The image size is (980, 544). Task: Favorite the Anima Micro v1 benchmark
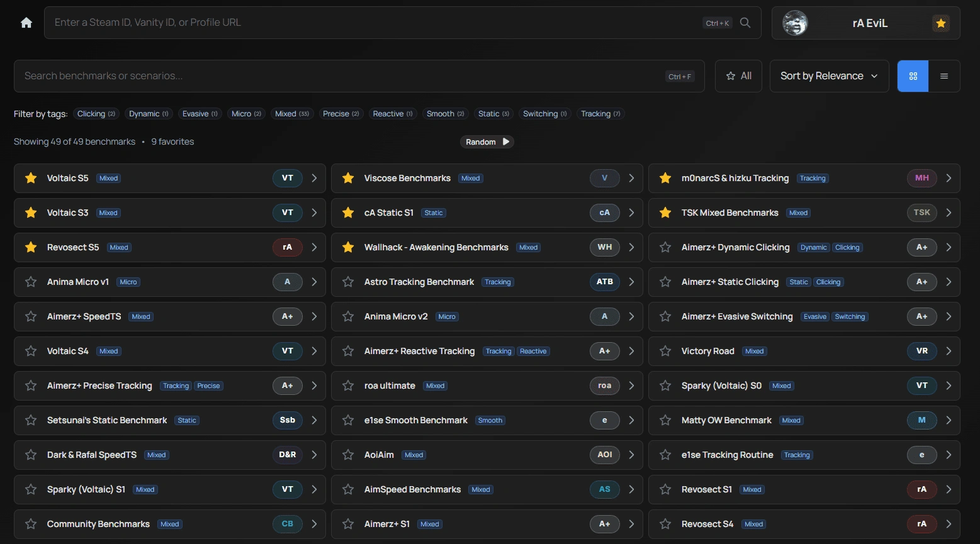30,282
